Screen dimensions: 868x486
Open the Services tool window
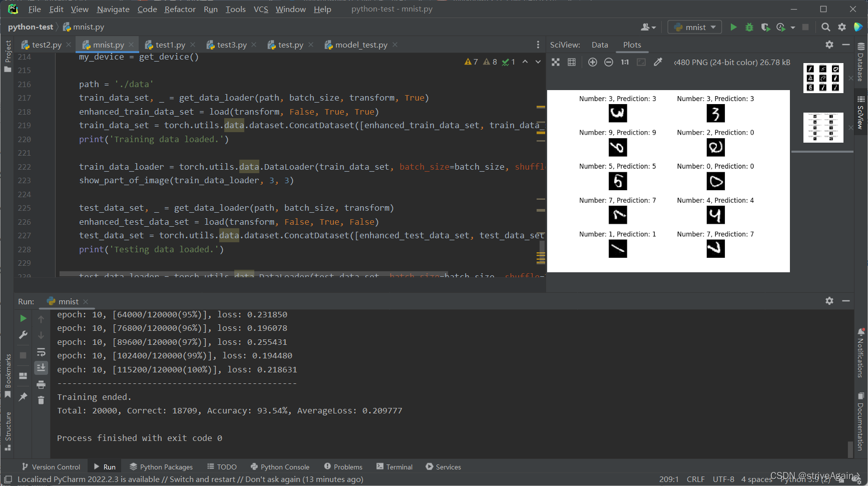coord(443,466)
